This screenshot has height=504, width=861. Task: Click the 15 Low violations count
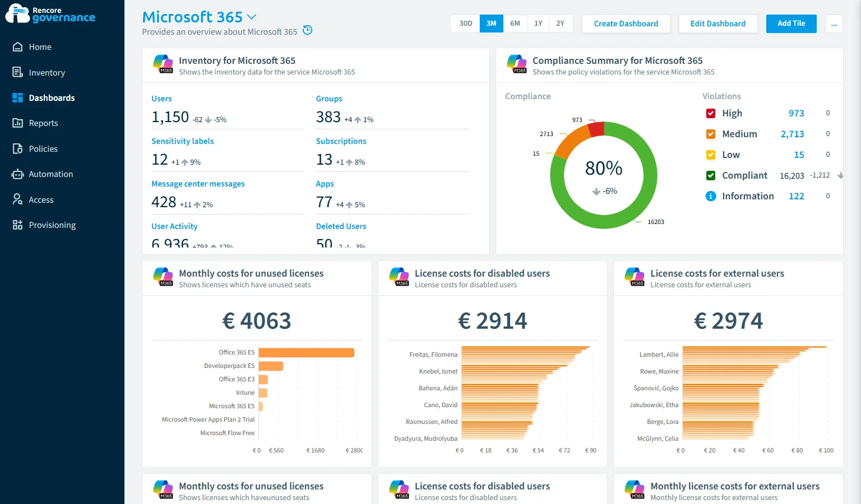pyautogui.click(x=799, y=155)
